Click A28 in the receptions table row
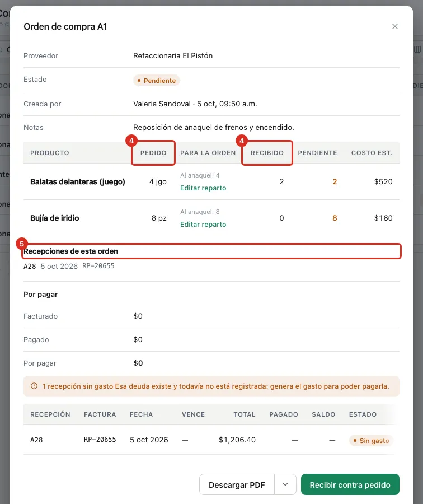Viewport: 423px width, 504px height. coord(36,440)
